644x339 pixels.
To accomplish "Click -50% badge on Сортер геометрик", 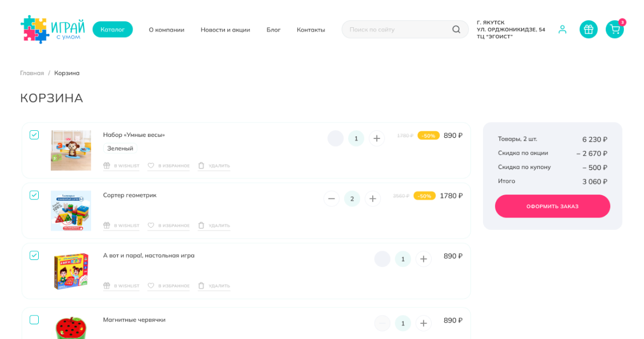I will 424,196.
